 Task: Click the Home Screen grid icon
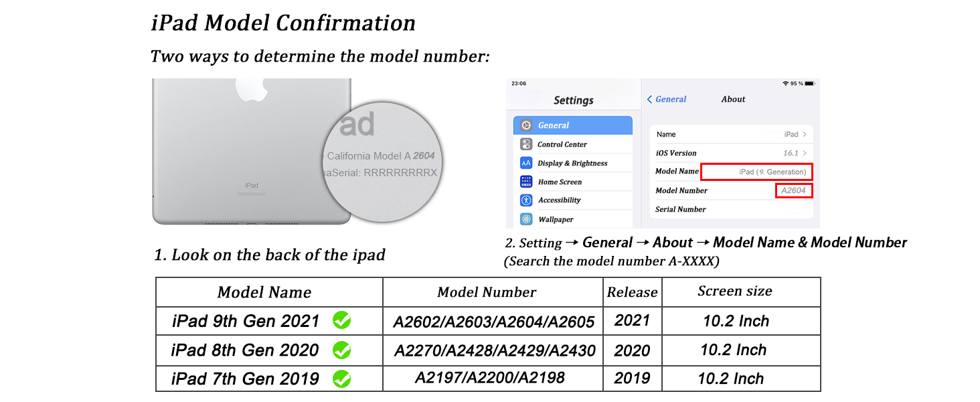point(526,182)
